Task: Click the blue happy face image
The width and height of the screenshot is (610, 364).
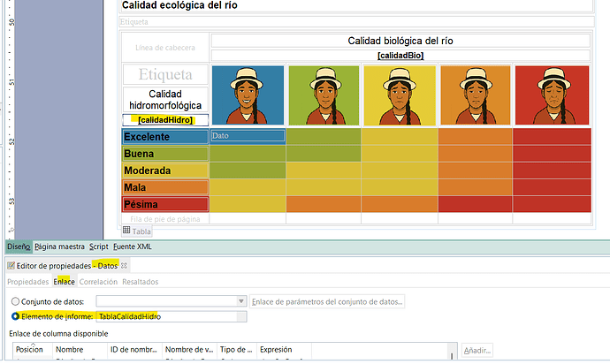Action: pos(248,95)
